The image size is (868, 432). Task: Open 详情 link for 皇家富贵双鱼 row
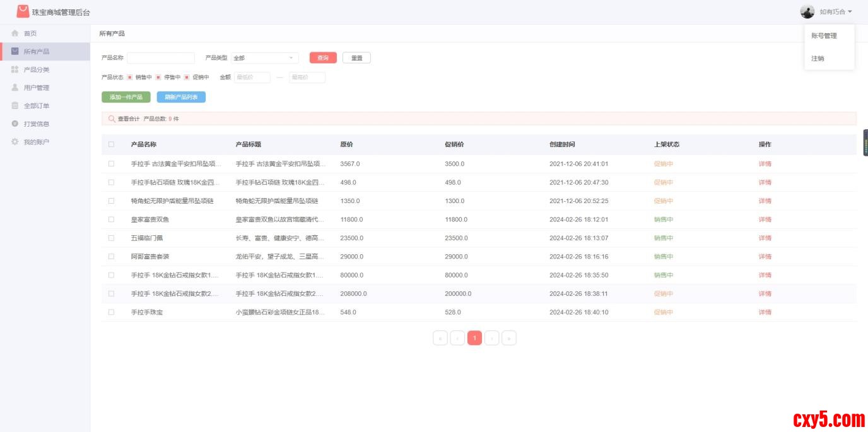765,219
